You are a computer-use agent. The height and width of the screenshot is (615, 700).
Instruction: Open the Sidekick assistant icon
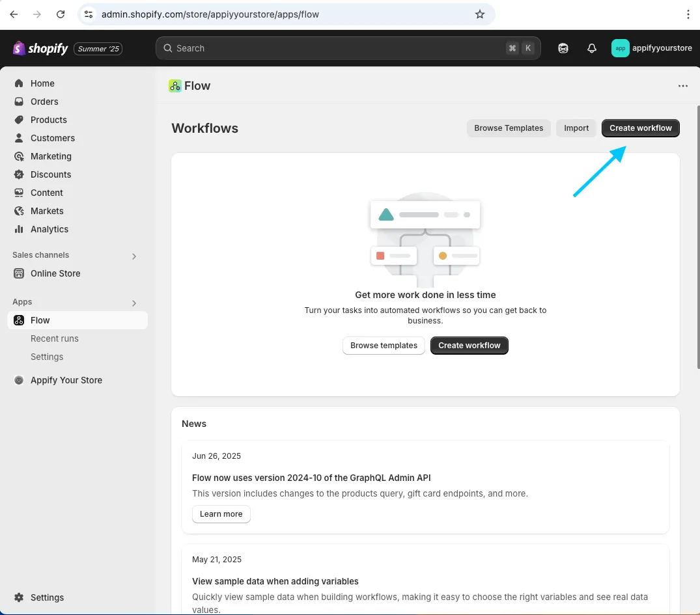click(563, 48)
